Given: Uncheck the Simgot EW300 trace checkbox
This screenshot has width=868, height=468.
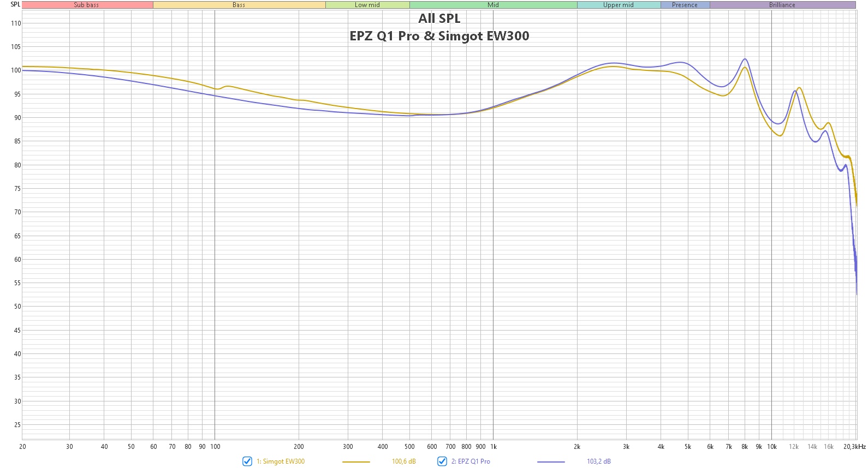Looking at the screenshot, I should click(x=247, y=461).
